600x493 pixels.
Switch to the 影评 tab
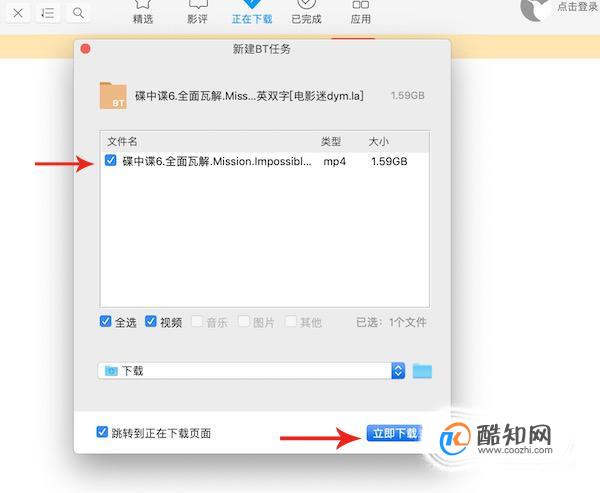[x=197, y=12]
